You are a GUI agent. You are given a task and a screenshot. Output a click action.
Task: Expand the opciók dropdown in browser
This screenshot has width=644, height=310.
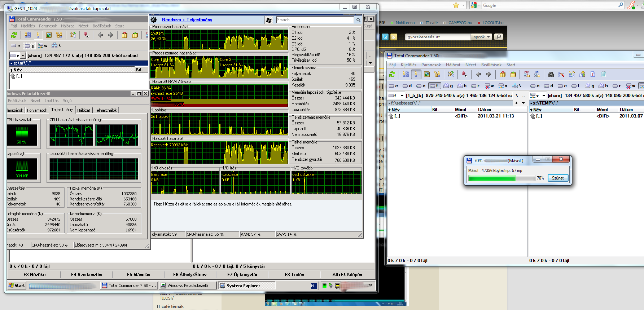pyautogui.click(x=482, y=37)
